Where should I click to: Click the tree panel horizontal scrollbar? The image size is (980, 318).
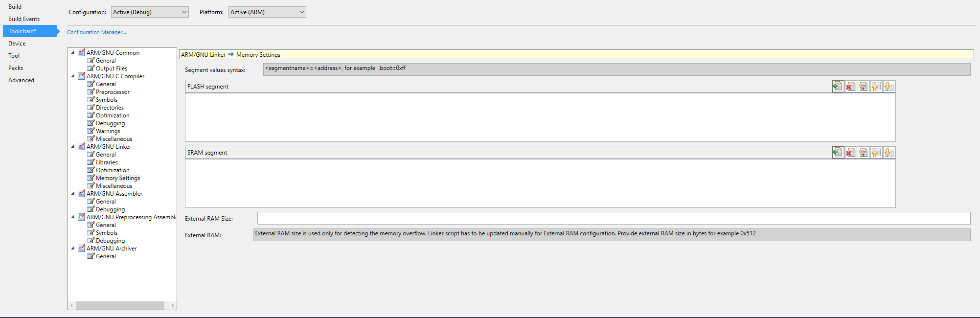coord(120,305)
